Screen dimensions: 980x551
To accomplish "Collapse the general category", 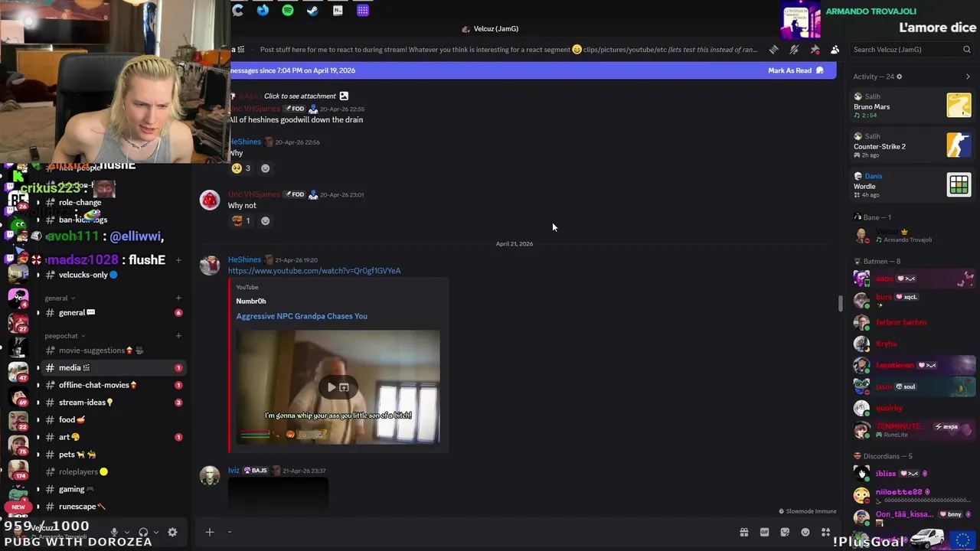I will [60, 298].
